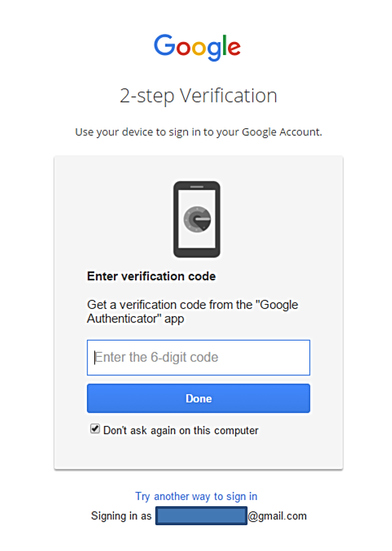
Task: Click the empty gray card area below the checkbox
Action: point(199,453)
